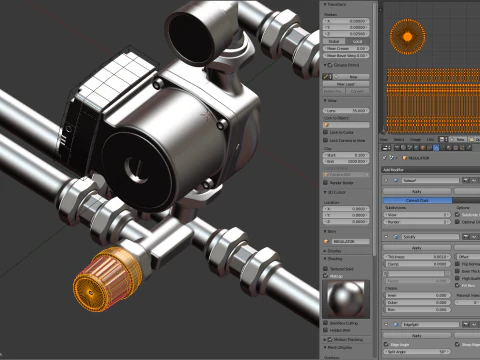The height and width of the screenshot is (360, 480).
Task: Enable the Render Border checkbox
Action: click(x=326, y=183)
